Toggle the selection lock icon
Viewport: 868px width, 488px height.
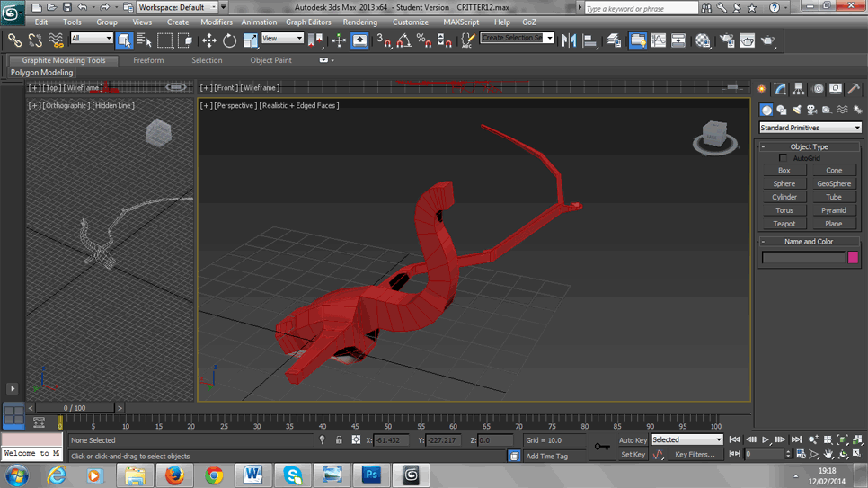click(339, 440)
